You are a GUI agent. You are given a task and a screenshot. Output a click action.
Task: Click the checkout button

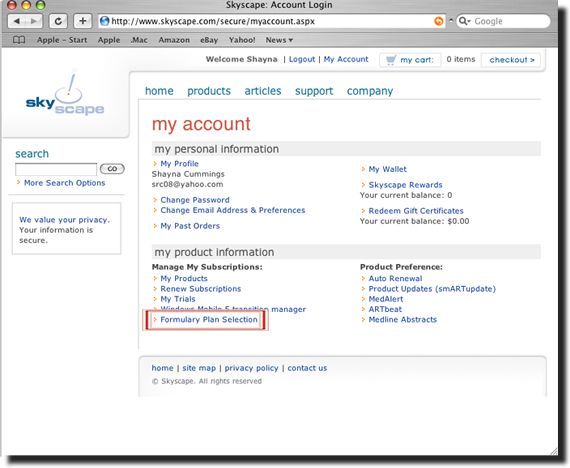(511, 60)
